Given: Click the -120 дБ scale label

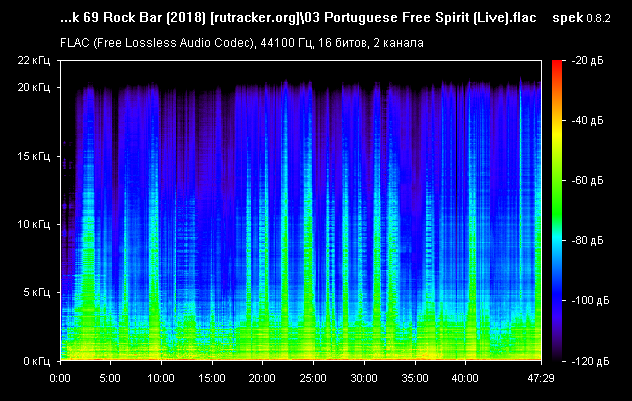Looking at the screenshot, I should pos(586,360).
